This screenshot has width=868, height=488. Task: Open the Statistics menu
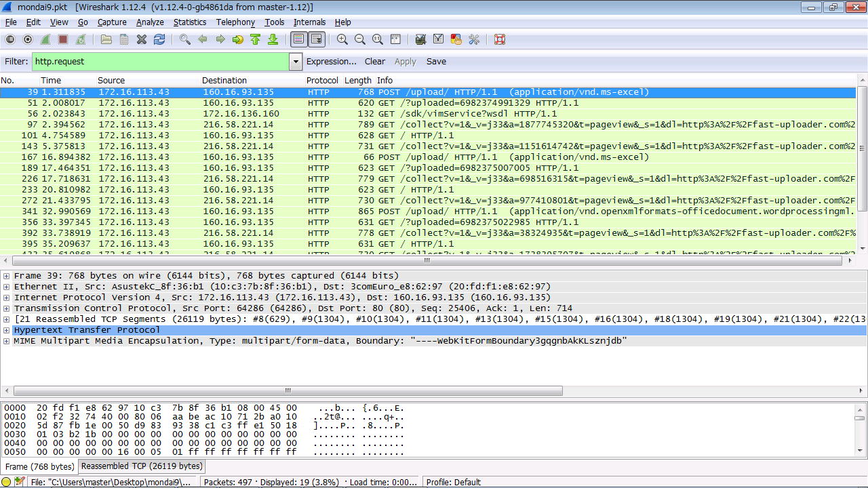pos(190,22)
